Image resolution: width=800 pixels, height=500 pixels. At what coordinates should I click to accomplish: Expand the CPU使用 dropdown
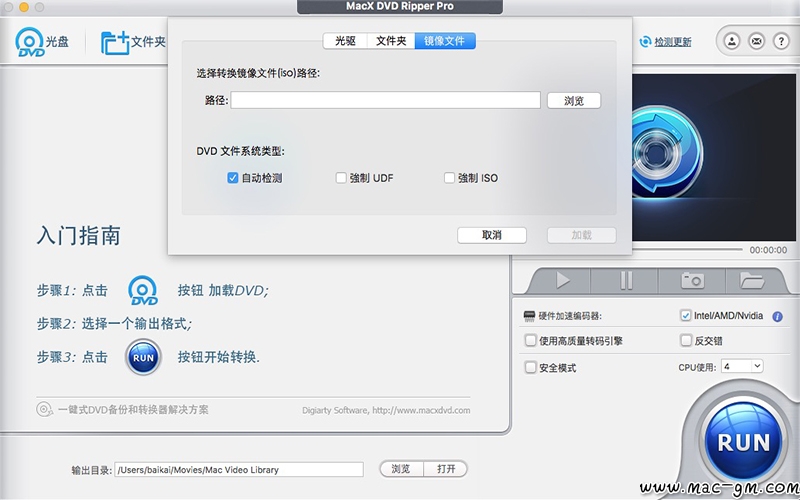point(742,366)
